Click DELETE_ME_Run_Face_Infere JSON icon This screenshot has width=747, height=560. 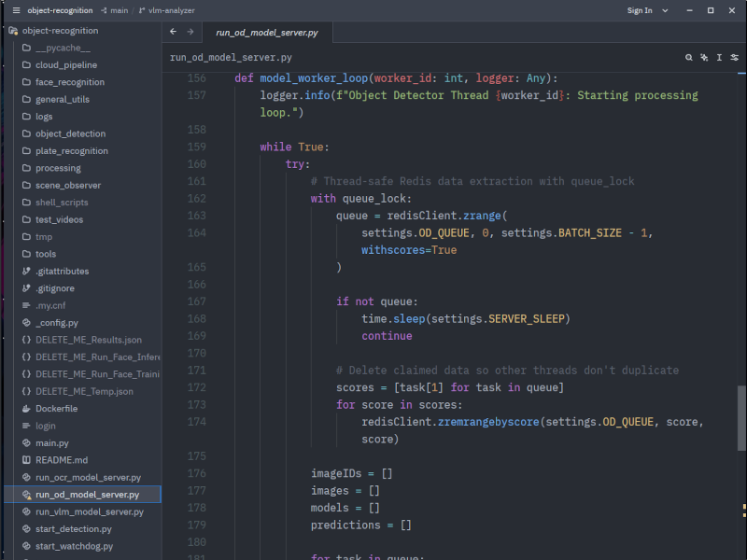[x=27, y=357]
